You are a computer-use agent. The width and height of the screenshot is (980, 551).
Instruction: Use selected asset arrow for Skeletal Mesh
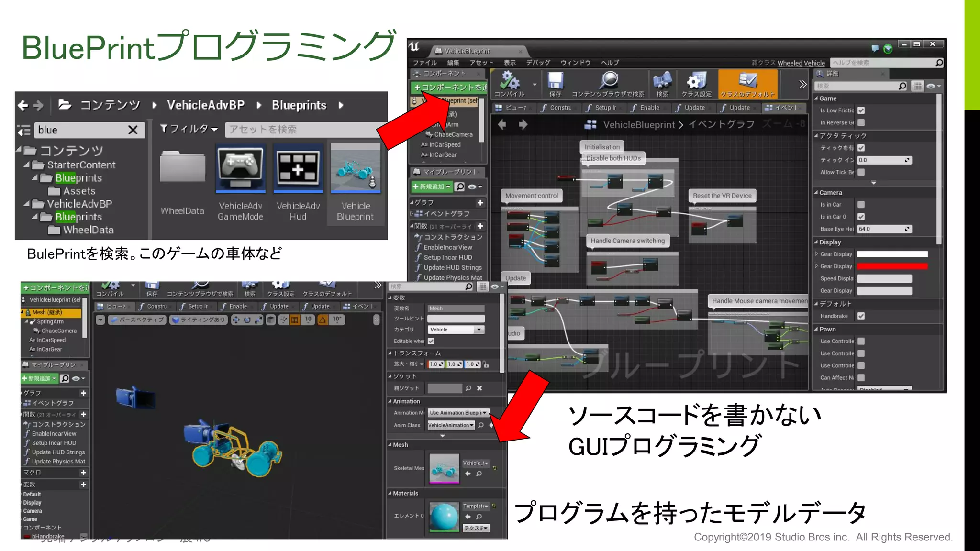[468, 474]
